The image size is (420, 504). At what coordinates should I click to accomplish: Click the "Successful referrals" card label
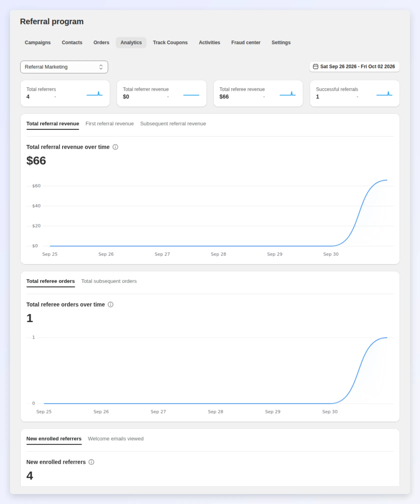coord(337,89)
